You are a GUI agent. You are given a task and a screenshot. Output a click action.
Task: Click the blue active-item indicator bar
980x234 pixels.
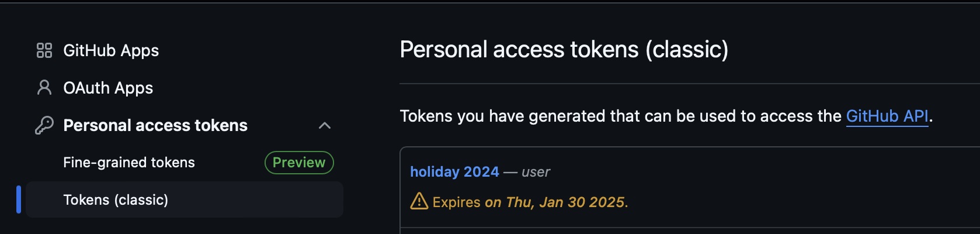tap(19, 199)
